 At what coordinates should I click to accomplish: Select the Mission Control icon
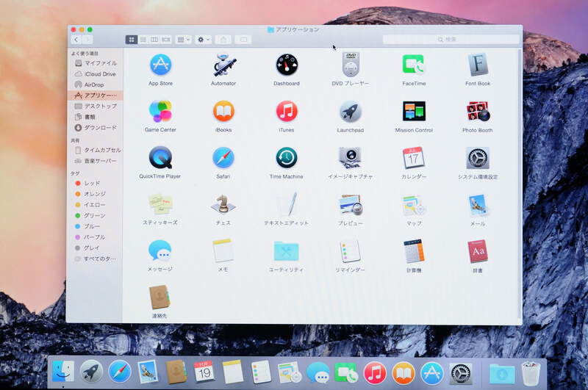(x=414, y=111)
